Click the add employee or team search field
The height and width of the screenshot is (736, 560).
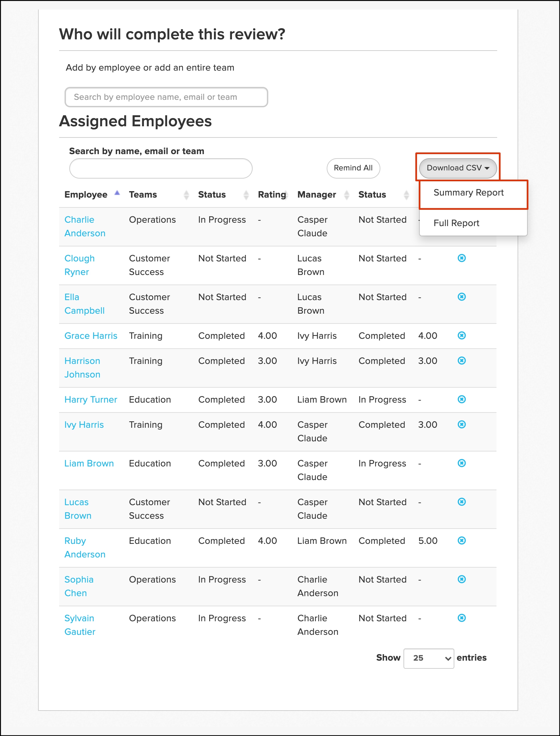166,97
